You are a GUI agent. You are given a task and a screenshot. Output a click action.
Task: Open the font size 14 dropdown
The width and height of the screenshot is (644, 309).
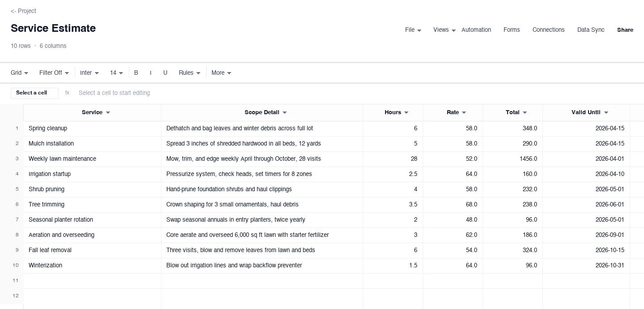tap(117, 73)
